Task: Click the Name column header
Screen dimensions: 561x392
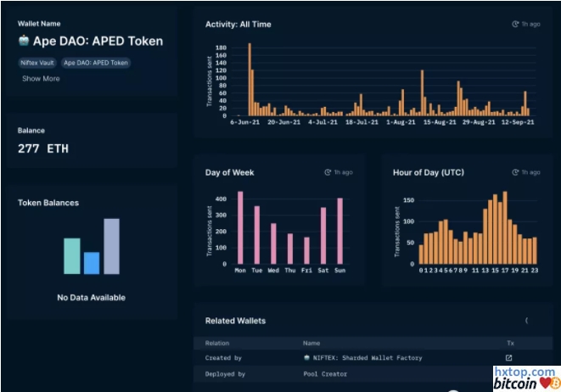Action: click(311, 343)
